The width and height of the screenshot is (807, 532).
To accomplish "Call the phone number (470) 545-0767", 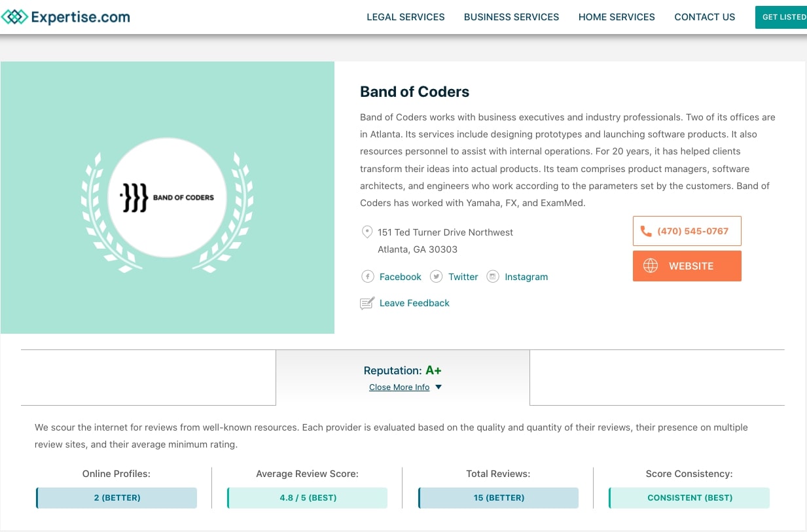I will tap(687, 231).
